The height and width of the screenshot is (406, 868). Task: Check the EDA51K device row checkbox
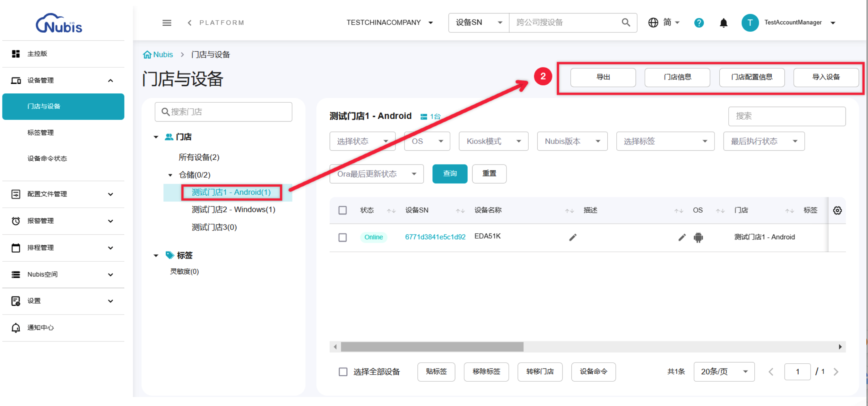[343, 237]
